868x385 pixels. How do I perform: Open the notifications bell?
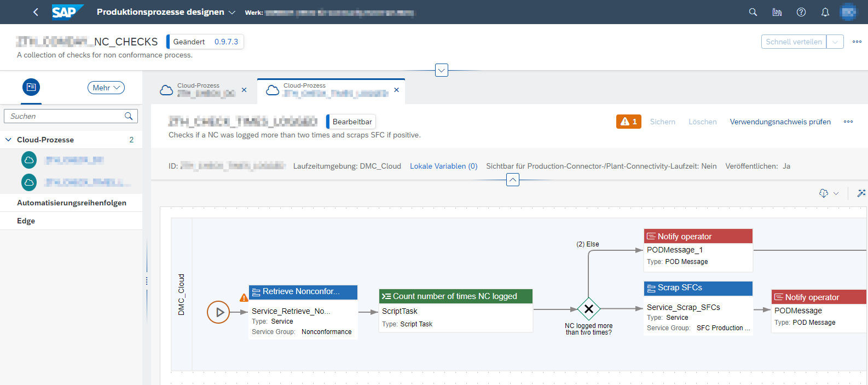pyautogui.click(x=825, y=12)
